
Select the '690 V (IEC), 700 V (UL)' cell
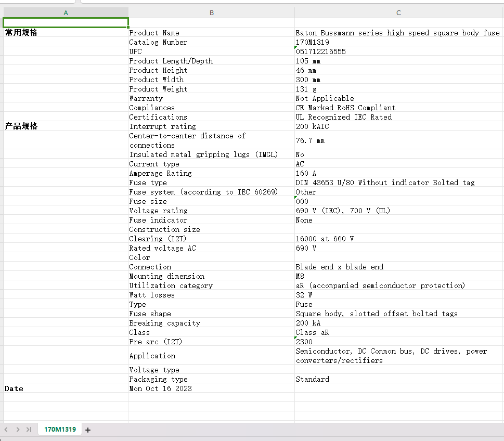point(399,211)
